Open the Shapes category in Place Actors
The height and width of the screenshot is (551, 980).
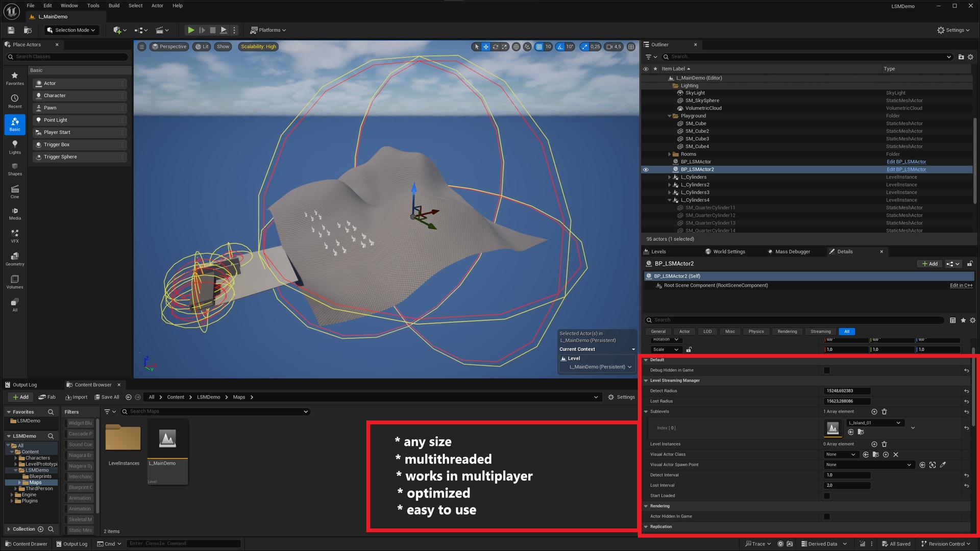(15, 169)
